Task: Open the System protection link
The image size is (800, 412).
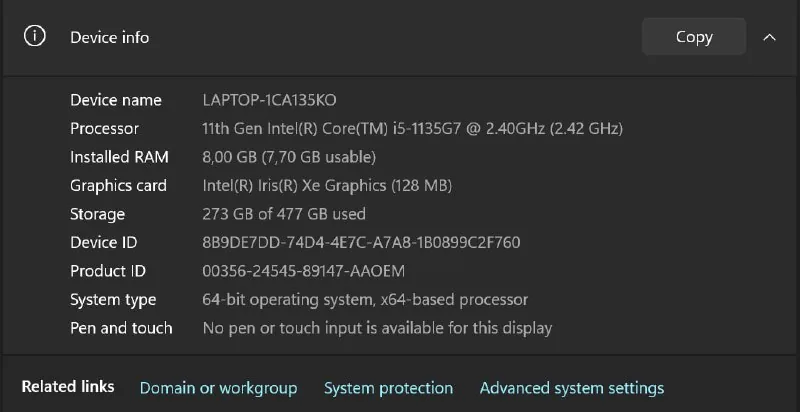Action: tap(388, 388)
